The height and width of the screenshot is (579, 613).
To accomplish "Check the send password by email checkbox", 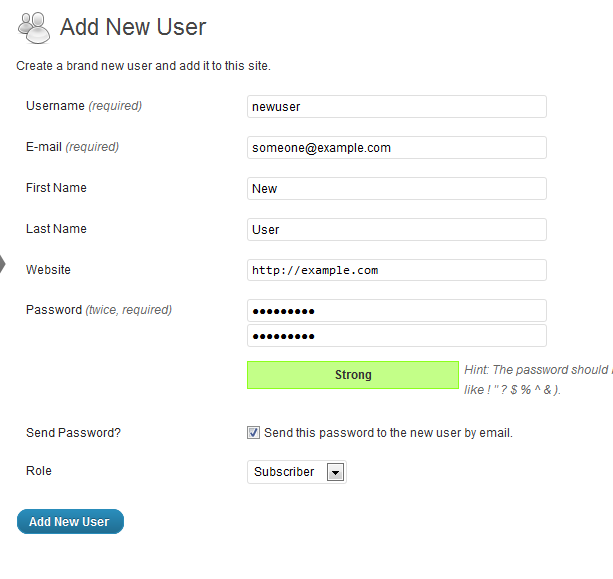I will pyautogui.click(x=253, y=433).
